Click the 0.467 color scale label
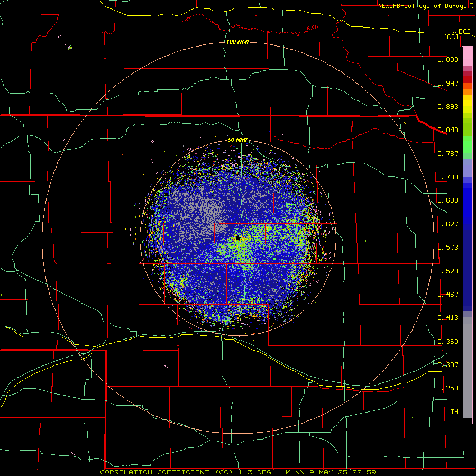The height and width of the screenshot is (476, 476). tap(448, 295)
